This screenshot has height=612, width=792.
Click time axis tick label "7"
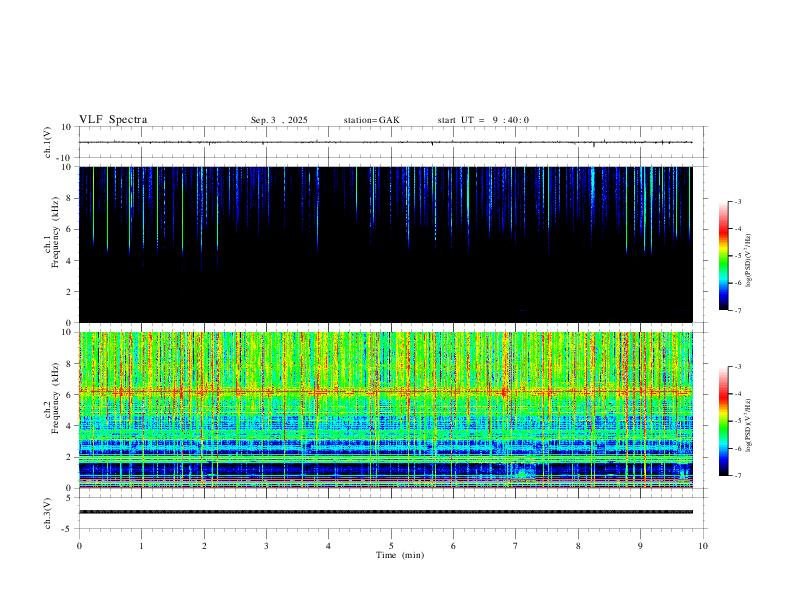(516, 546)
